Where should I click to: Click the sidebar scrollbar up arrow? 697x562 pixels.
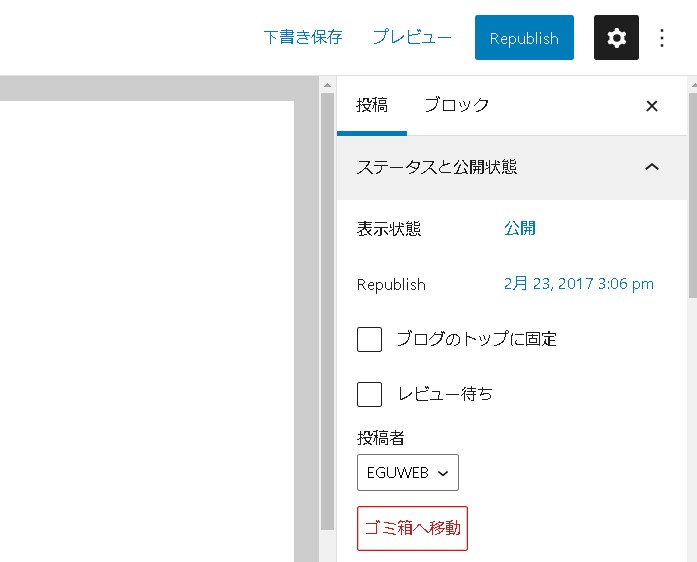click(x=692, y=87)
